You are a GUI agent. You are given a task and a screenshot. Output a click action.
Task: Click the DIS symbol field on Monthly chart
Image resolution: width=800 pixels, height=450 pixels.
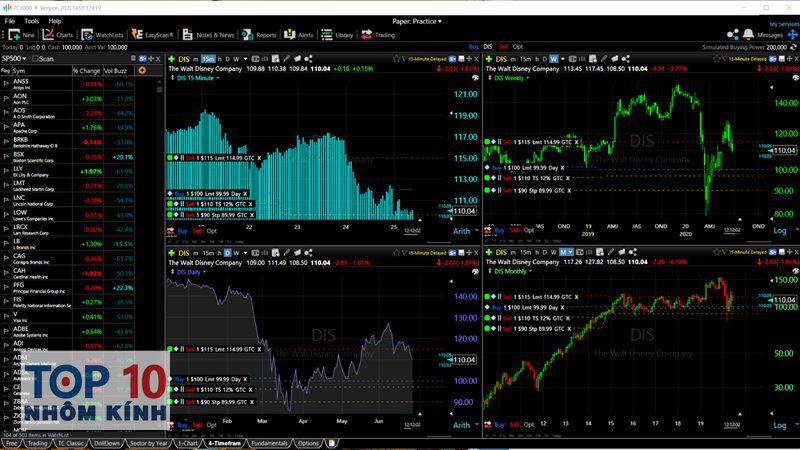[x=501, y=252]
